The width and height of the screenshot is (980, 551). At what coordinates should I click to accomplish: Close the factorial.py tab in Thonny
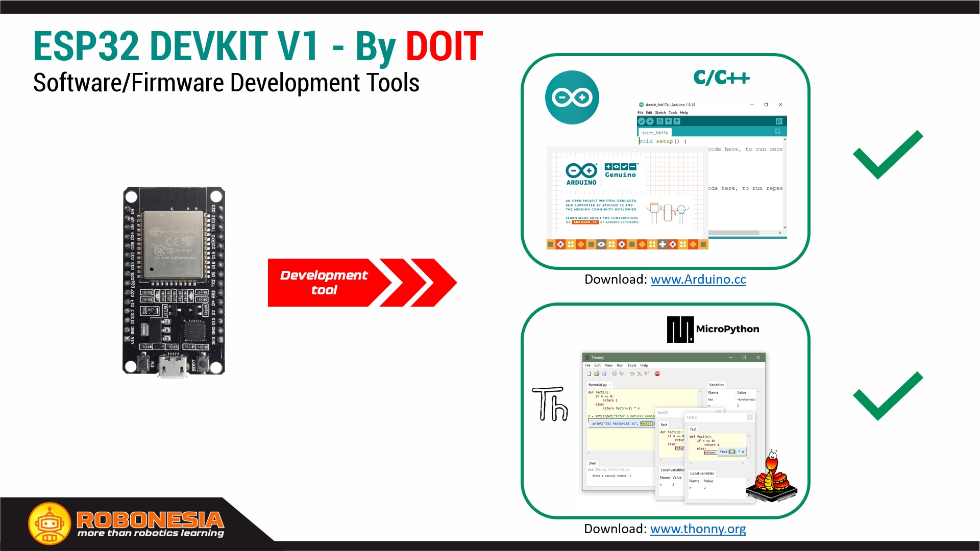coord(610,385)
